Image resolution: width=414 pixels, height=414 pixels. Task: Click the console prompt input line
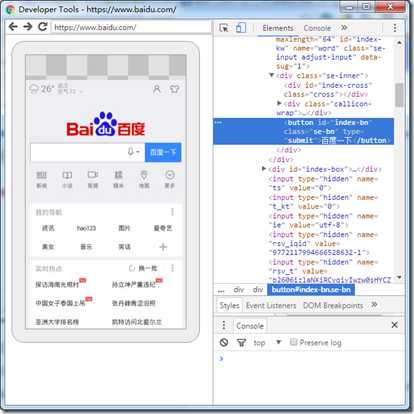[310, 359]
